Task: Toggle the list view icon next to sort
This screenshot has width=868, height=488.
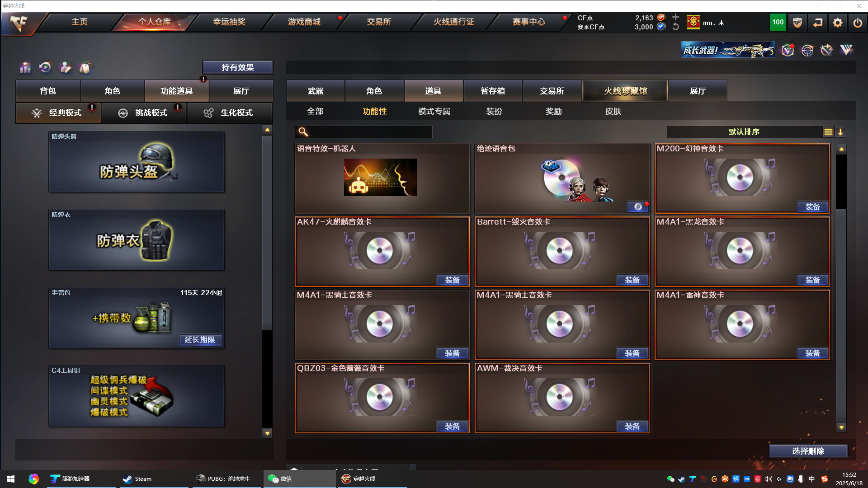Action: coord(828,132)
